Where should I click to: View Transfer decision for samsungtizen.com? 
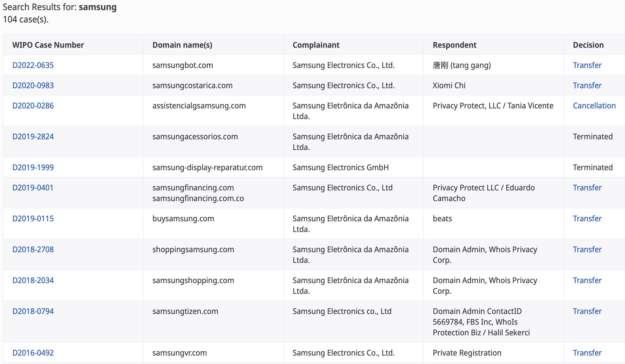[x=587, y=311]
